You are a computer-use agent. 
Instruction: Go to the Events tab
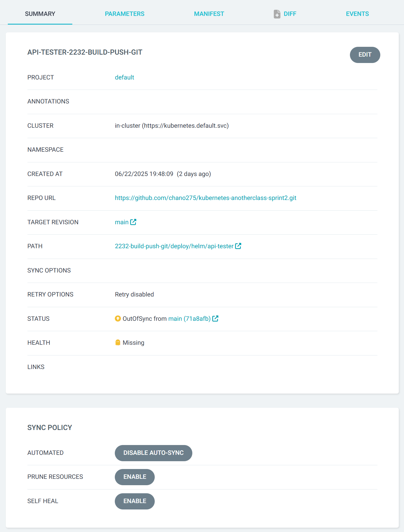pos(357,14)
